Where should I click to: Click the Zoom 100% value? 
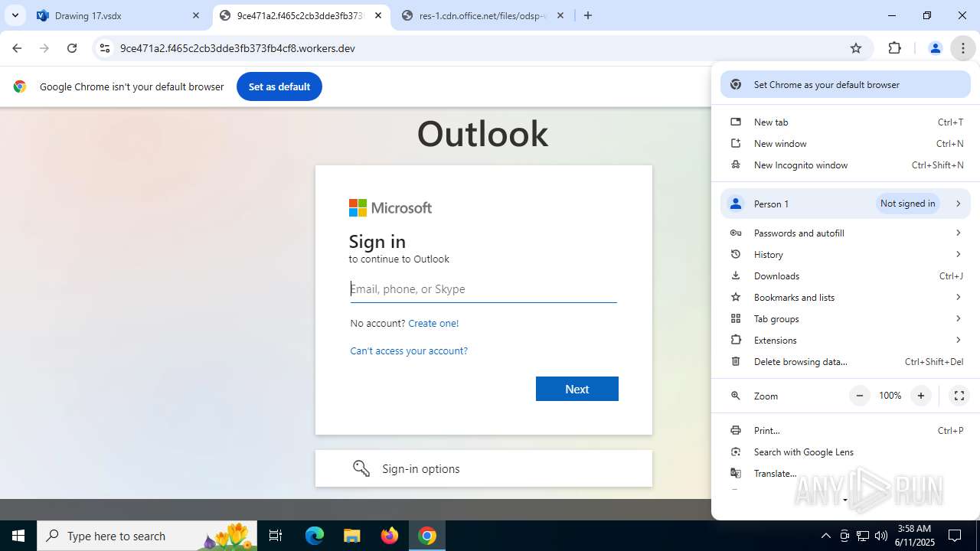click(x=890, y=396)
